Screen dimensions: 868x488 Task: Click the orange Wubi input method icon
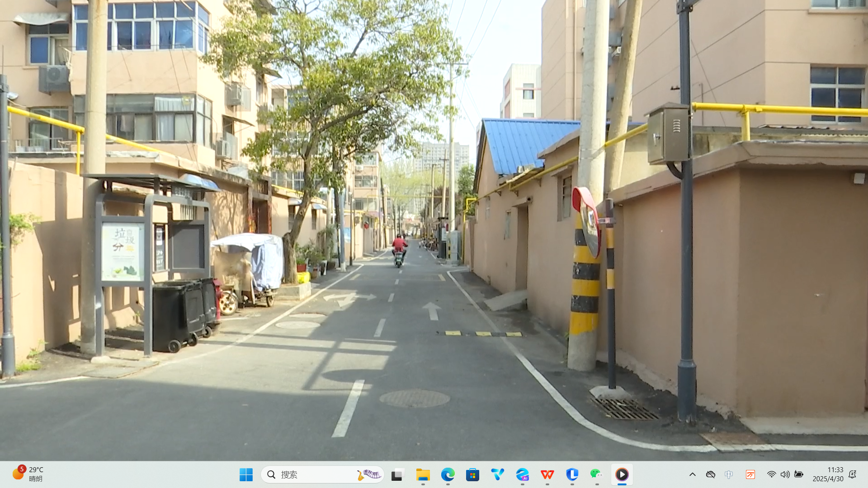pyautogui.click(x=750, y=474)
